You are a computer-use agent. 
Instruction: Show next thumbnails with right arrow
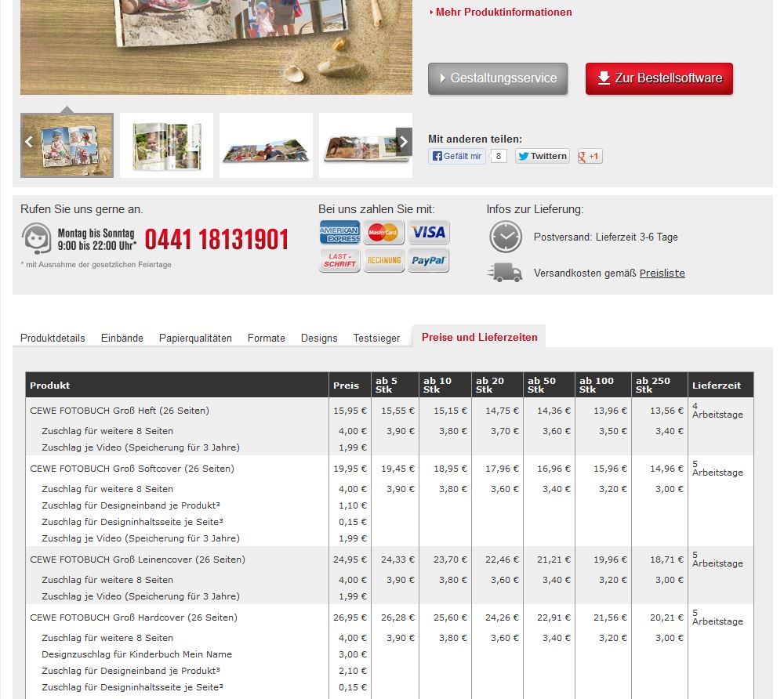tap(404, 142)
